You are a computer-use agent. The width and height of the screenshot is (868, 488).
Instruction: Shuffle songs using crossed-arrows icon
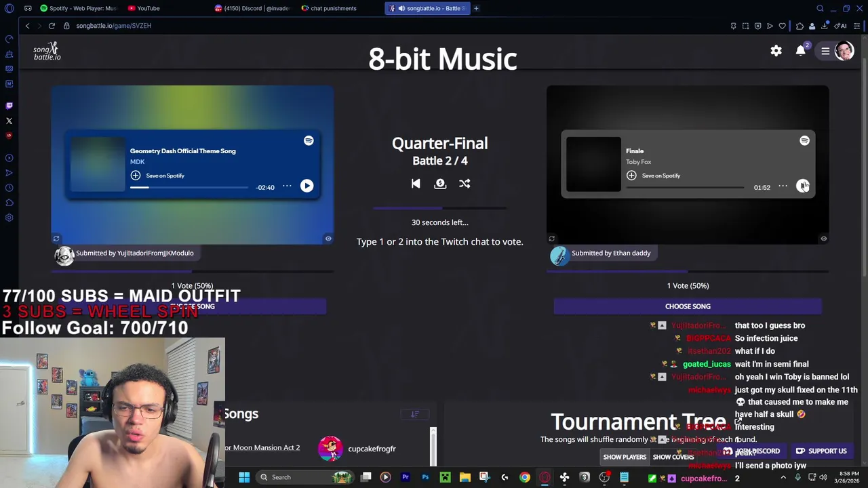pos(465,184)
